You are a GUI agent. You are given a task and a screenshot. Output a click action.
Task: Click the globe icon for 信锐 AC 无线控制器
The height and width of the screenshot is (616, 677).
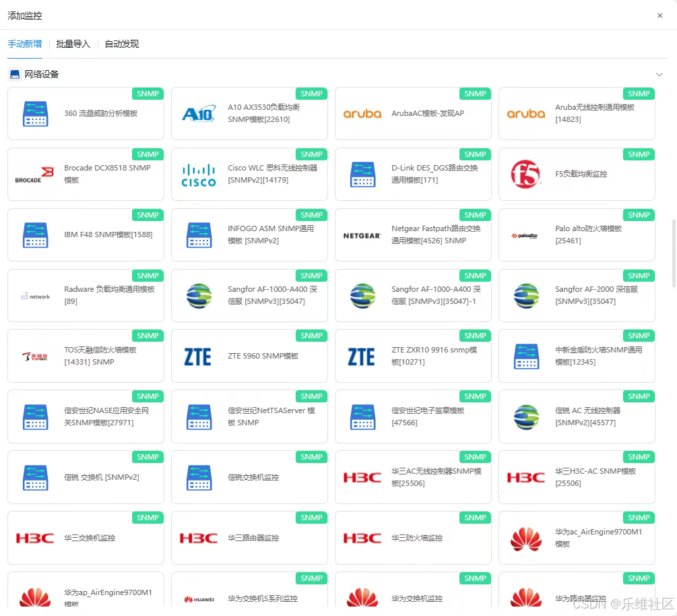pyautogui.click(x=526, y=417)
